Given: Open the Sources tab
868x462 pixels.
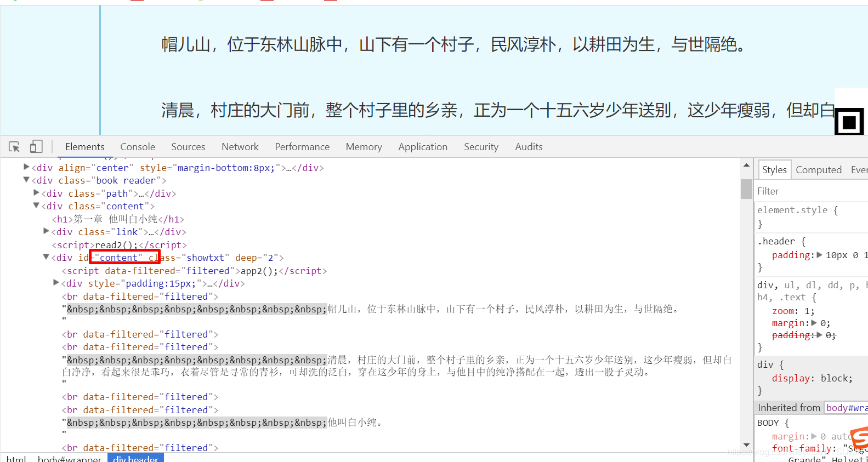Looking at the screenshot, I should (188, 147).
